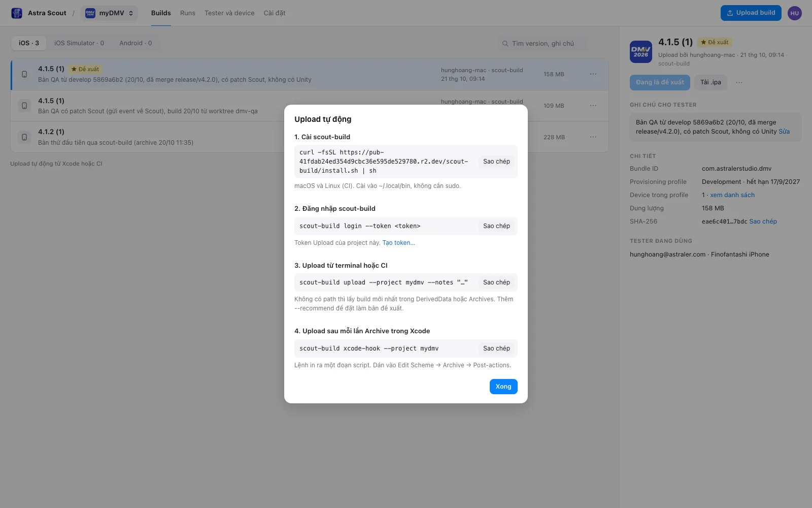Open the detail panel more options menu
812x508 pixels.
tap(739, 82)
